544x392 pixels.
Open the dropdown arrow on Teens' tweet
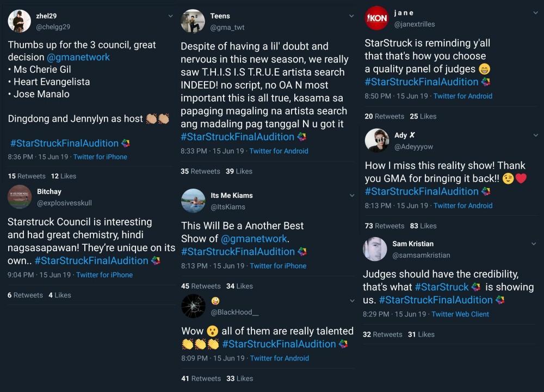pyautogui.click(x=351, y=16)
